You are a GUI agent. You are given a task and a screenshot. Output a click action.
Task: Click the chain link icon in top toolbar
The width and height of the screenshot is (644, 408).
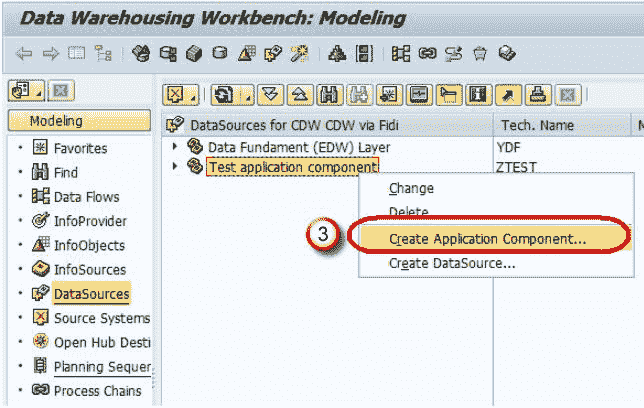point(427,53)
